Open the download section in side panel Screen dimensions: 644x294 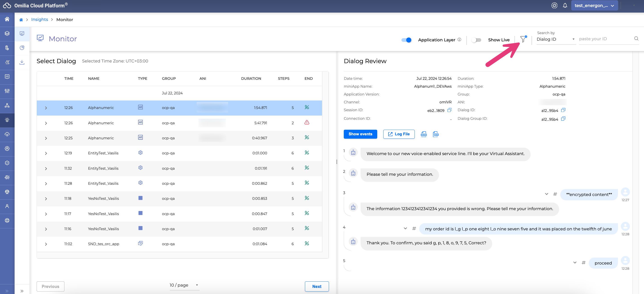[22, 62]
